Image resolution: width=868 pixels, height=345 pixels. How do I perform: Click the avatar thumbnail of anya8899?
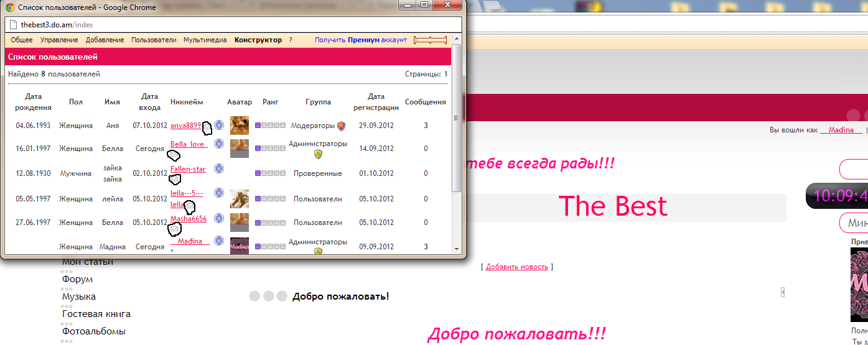pyautogui.click(x=240, y=126)
